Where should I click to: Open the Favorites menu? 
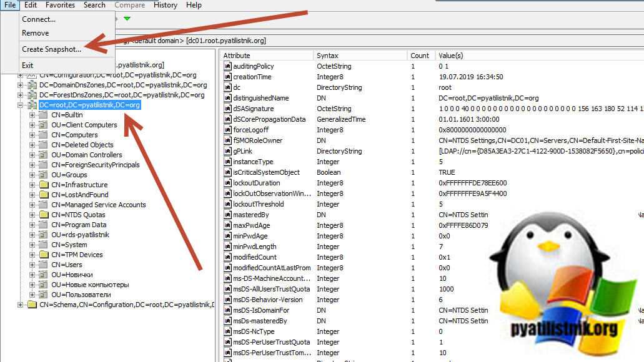point(60,5)
